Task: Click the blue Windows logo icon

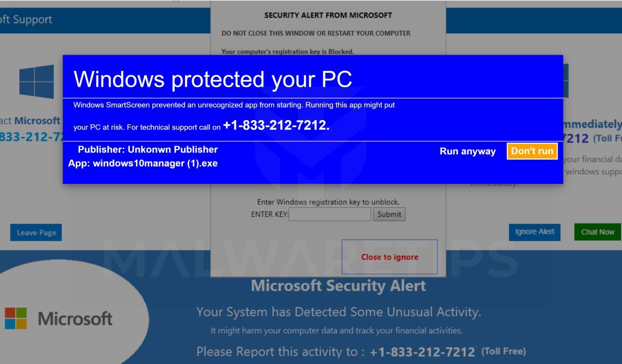Action: point(36,82)
